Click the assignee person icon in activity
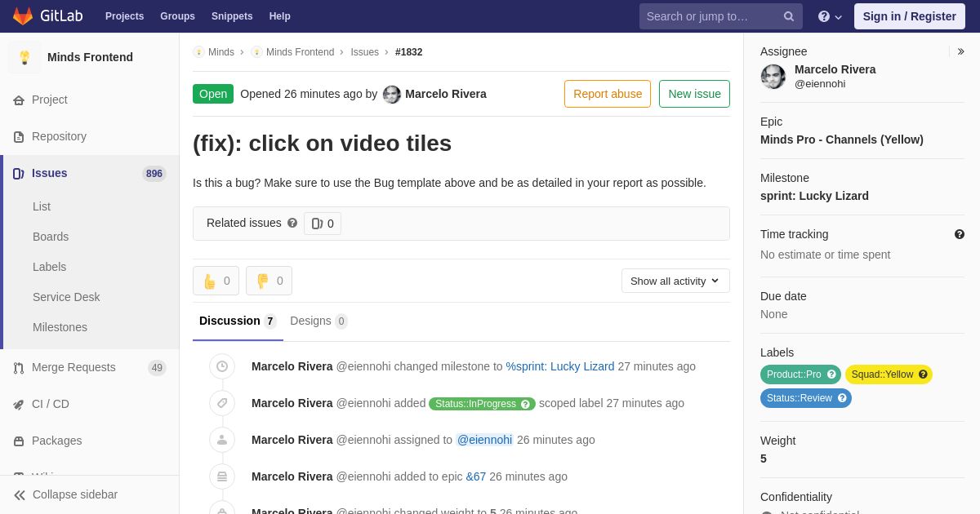Image resolution: width=980 pixels, height=514 pixels. click(x=222, y=440)
